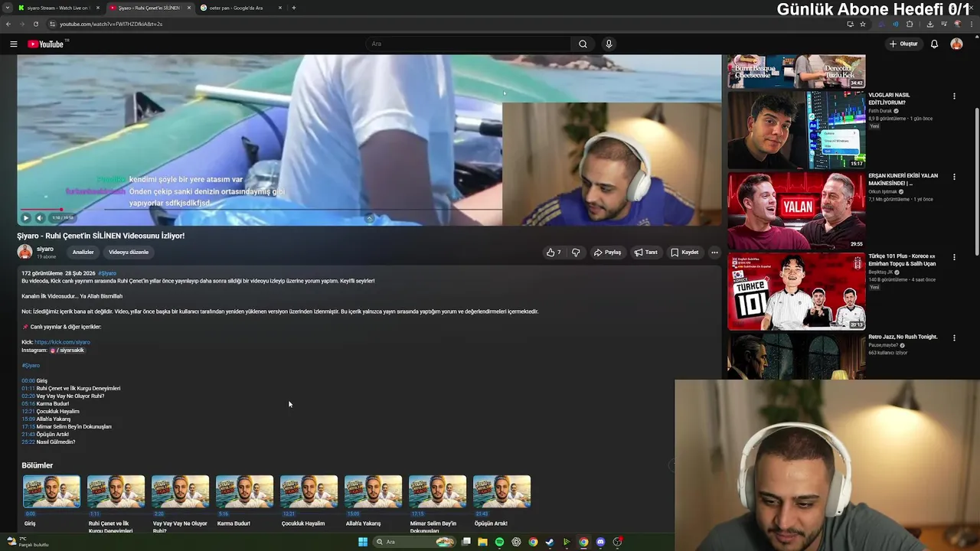This screenshot has height=551, width=980.
Task: Select the Çocukluk Hayalim chapter thumbnail
Action: coord(309,491)
